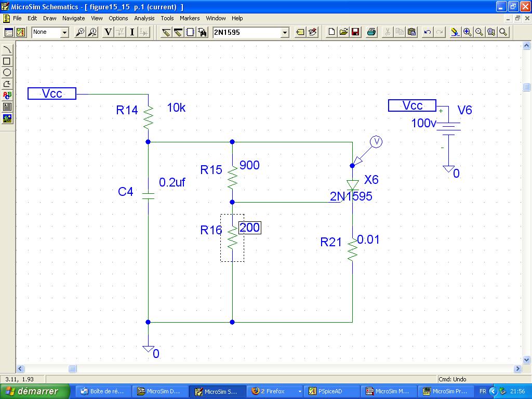Select the Draw Block tool
The height and width of the screenshot is (399, 532).
click(x=190, y=32)
